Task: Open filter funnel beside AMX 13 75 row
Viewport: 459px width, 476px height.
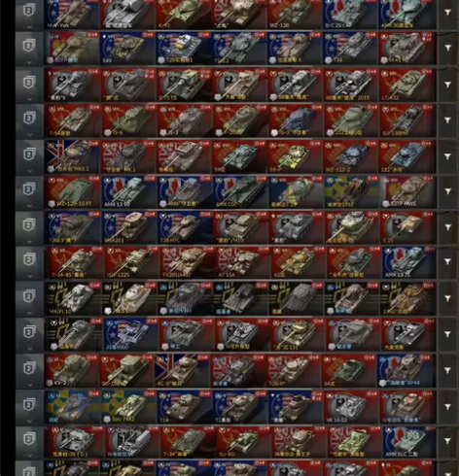Action: click(x=447, y=261)
